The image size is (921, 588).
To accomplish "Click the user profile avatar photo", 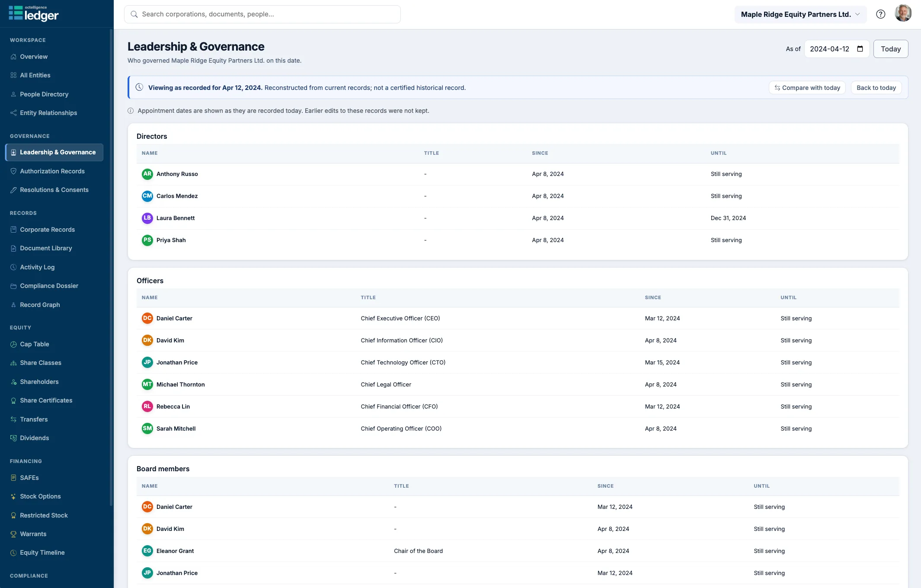I will tap(903, 13).
